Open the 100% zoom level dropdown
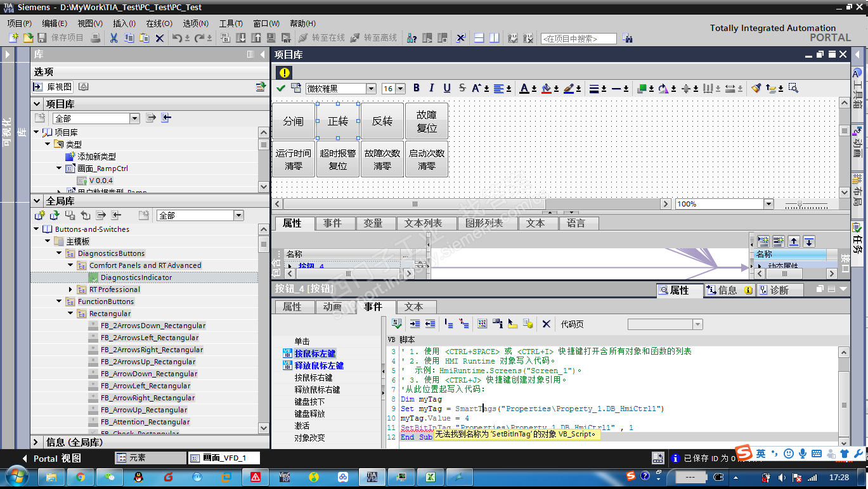 [768, 204]
